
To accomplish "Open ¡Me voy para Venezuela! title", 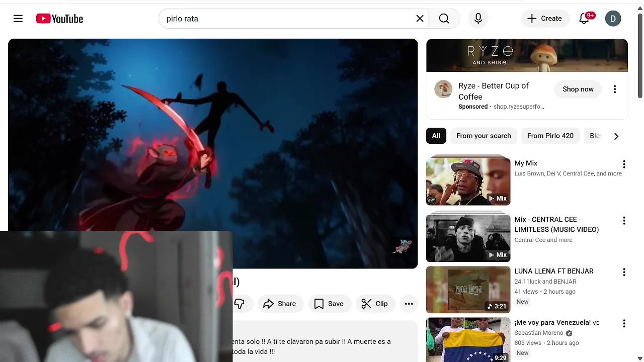I will [x=556, y=322].
